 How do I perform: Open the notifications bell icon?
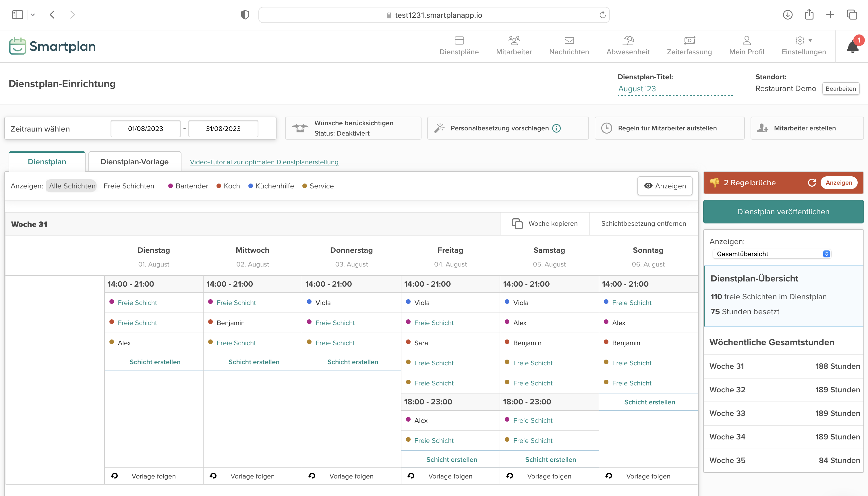coord(852,47)
